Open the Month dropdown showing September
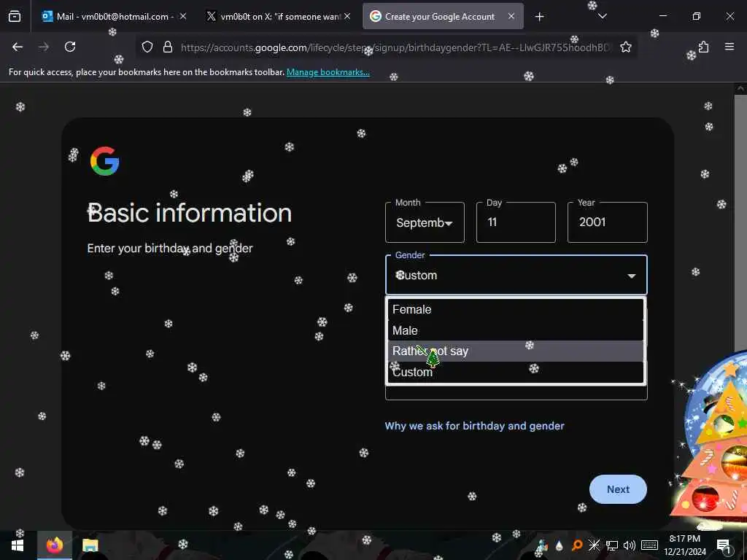This screenshot has height=560, width=747. [425, 222]
